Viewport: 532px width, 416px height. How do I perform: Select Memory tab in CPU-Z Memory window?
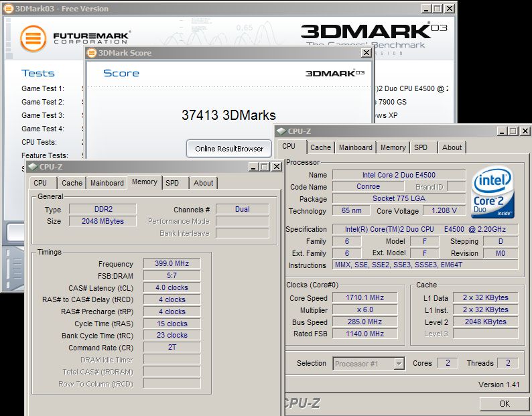[145, 182]
